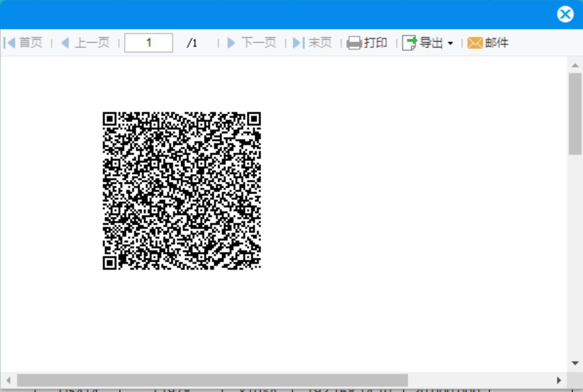Send by email with 邮件 button
This screenshot has height=392, width=583.
coord(488,43)
